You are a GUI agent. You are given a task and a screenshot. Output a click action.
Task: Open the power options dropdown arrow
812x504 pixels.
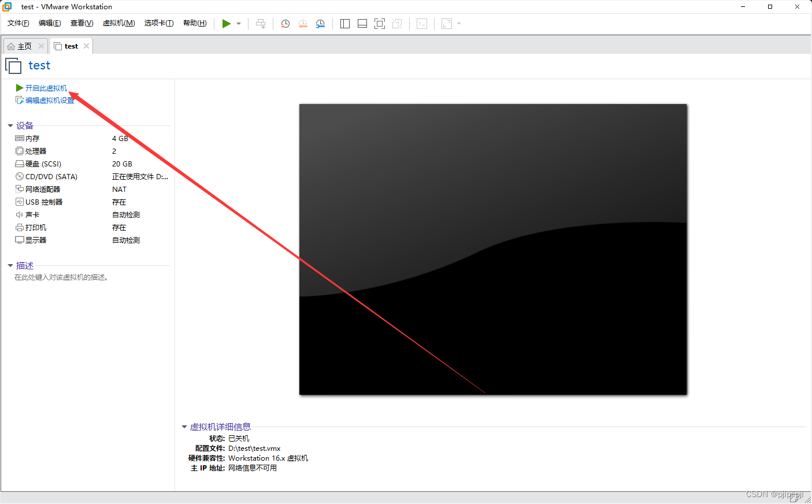[239, 24]
